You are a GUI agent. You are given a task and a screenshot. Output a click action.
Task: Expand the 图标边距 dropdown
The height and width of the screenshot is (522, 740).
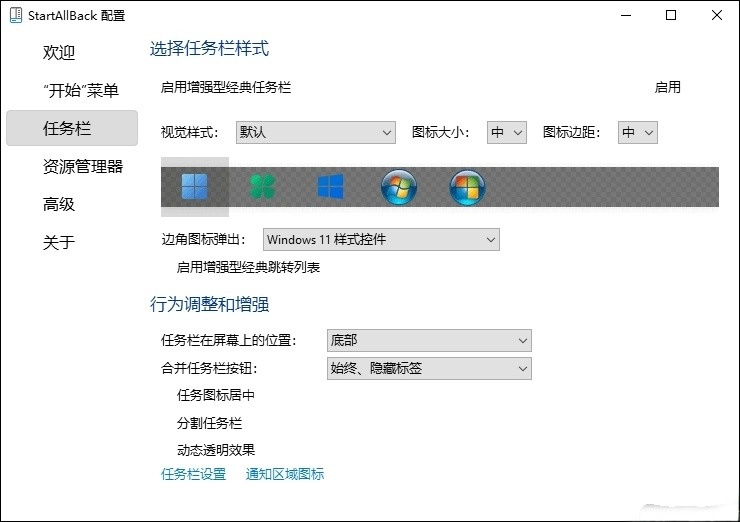tap(638, 132)
